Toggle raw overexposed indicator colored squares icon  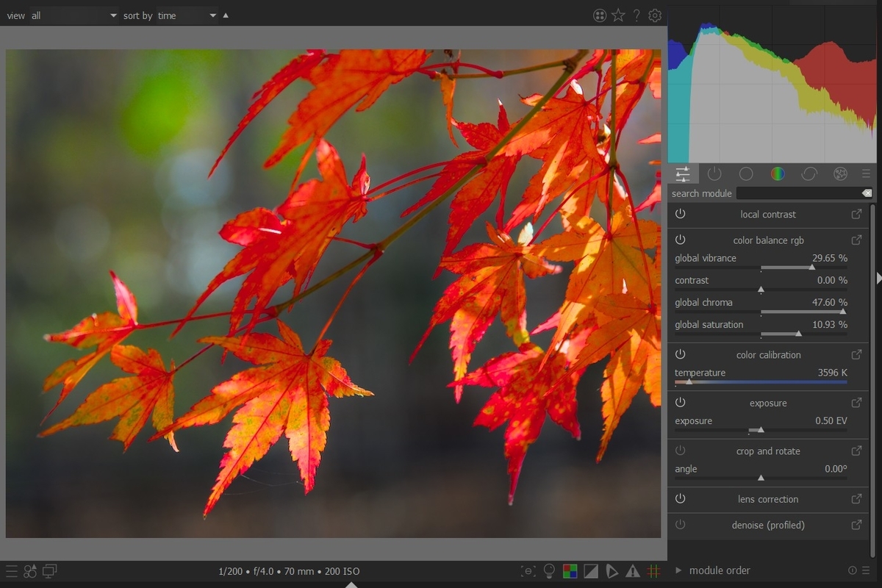[x=570, y=571]
